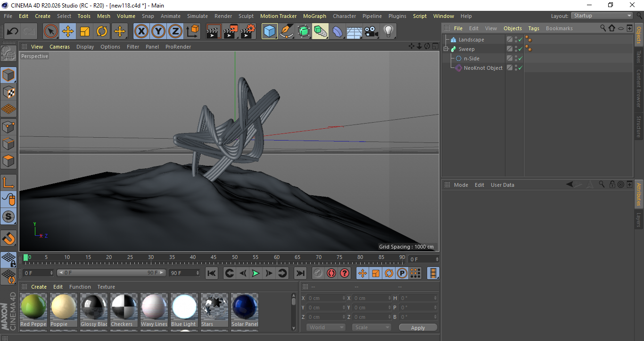The height and width of the screenshot is (341, 644).
Task: Step the current frame 0 F spinner
Action: [x=437, y=259]
